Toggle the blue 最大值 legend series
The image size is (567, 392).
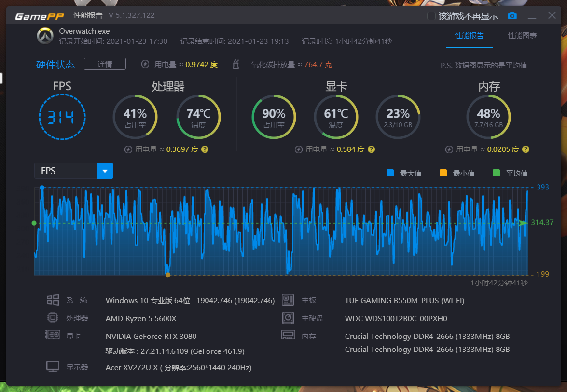coord(390,173)
